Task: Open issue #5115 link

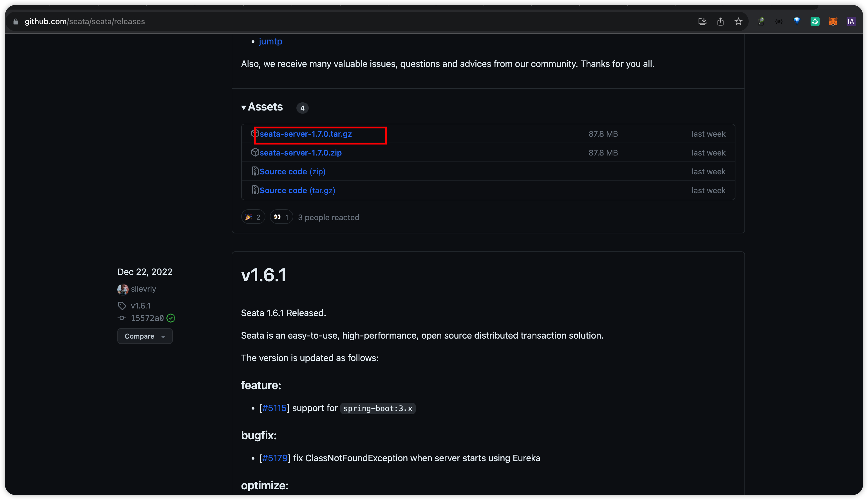Action: 274,408
